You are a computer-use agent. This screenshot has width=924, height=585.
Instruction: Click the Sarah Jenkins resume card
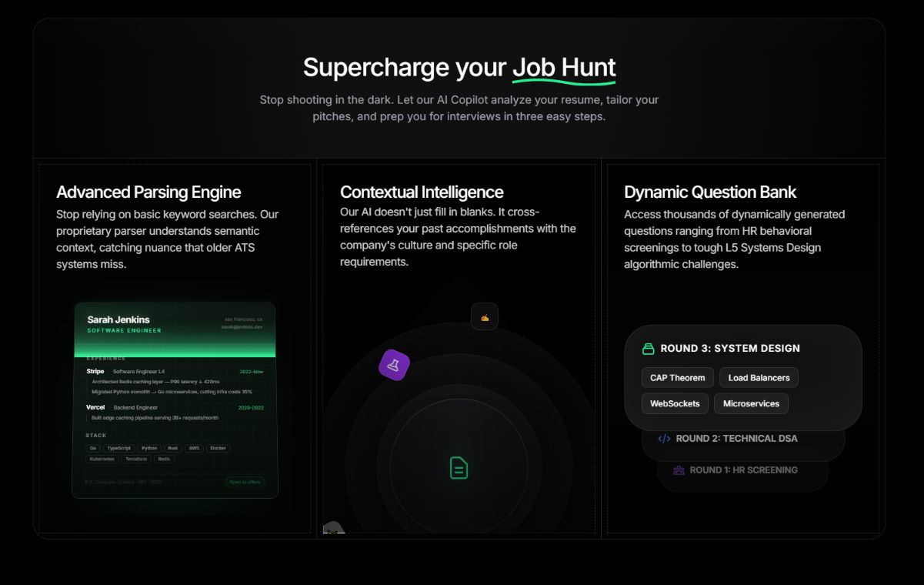coord(175,400)
